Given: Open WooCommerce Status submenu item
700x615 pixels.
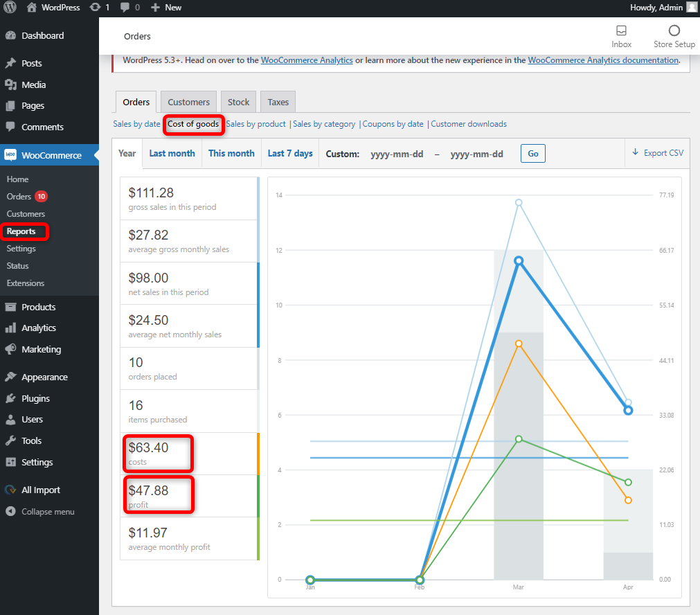Looking at the screenshot, I should pos(18,266).
